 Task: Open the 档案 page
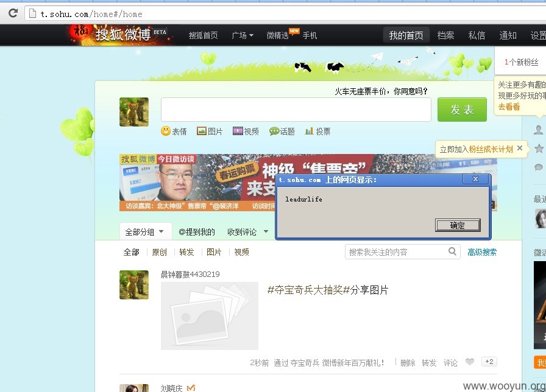point(445,35)
